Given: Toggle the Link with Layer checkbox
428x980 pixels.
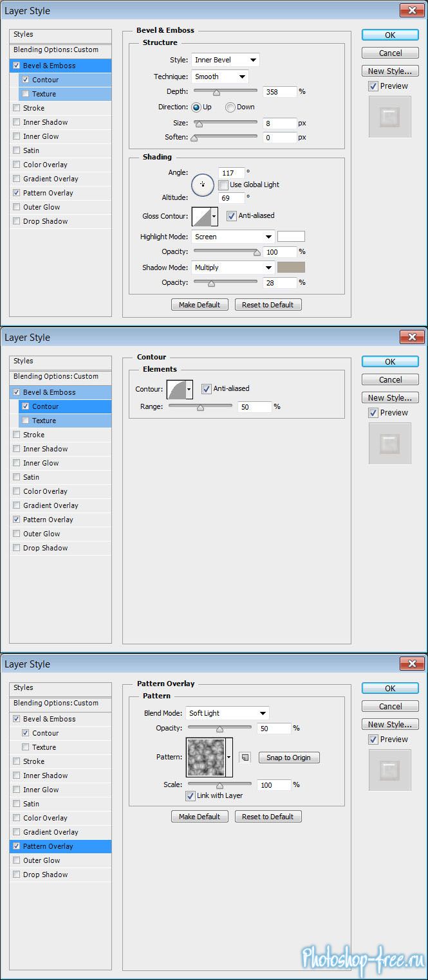Looking at the screenshot, I should tap(191, 796).
